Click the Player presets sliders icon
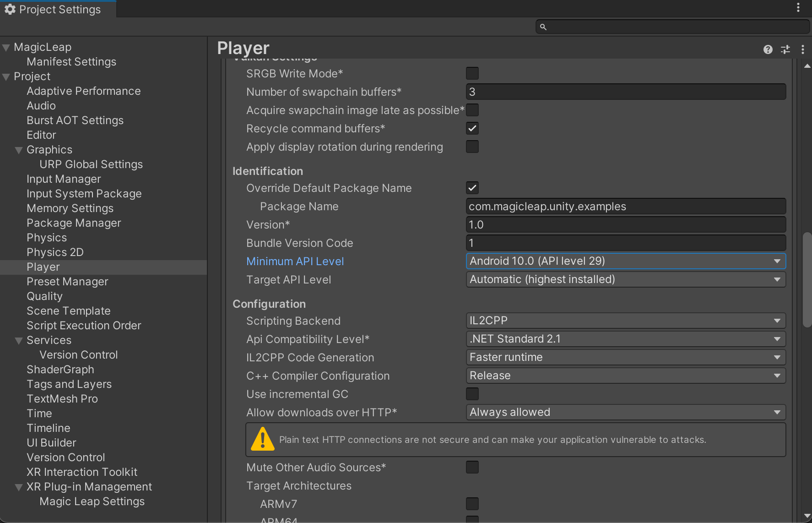The height and width of the screenshot is (523, 812). pos(785,49)
